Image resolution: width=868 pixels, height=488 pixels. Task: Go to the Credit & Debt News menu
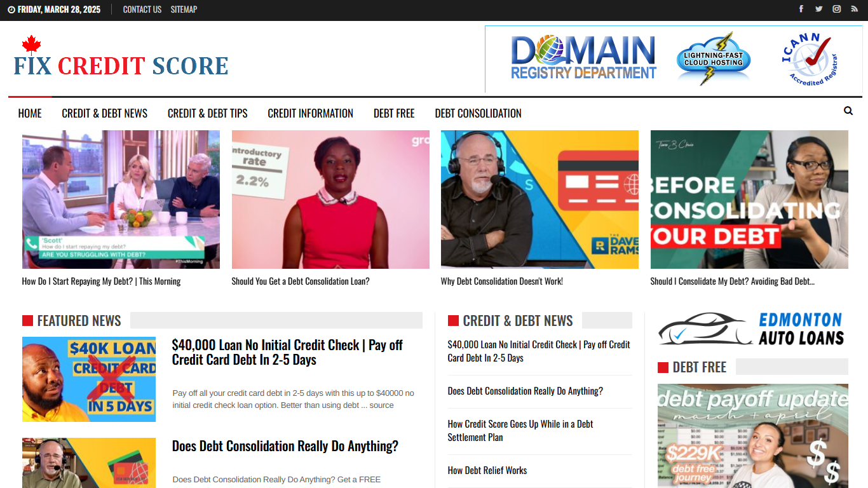tap(104, 113)
